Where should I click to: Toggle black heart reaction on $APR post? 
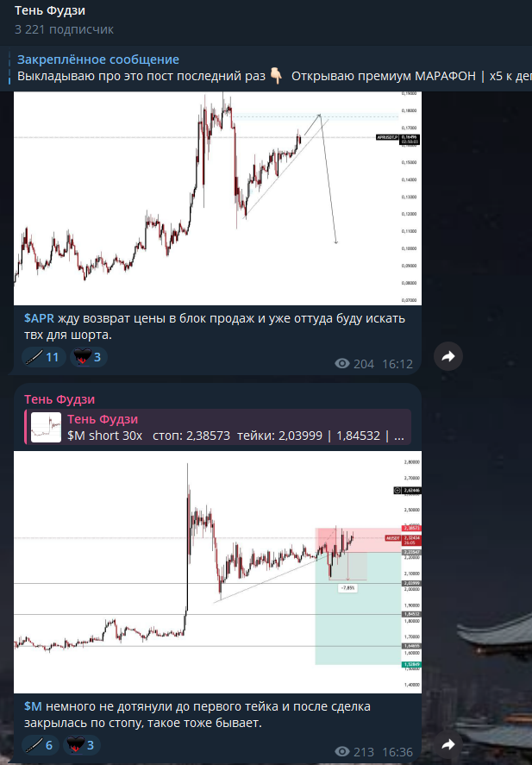(x=88, y=357)
